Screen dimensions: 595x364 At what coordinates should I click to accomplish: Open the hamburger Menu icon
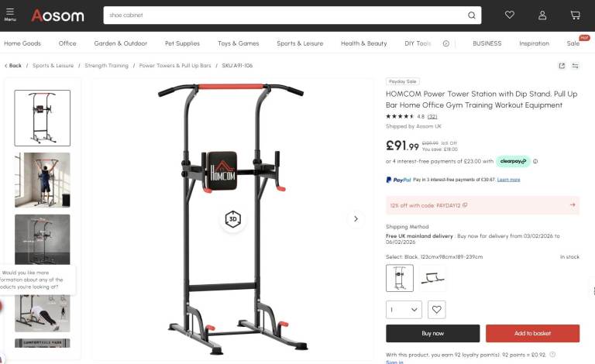[10, 15]
